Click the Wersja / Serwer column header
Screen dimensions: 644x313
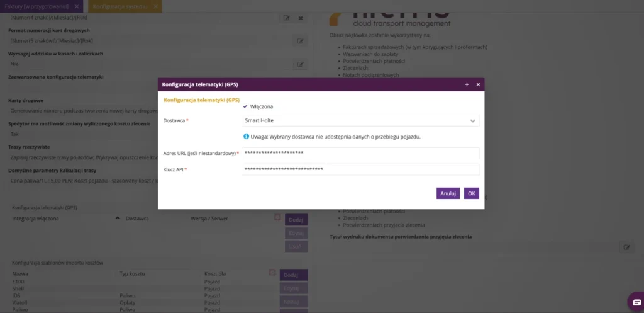[209, 219]
